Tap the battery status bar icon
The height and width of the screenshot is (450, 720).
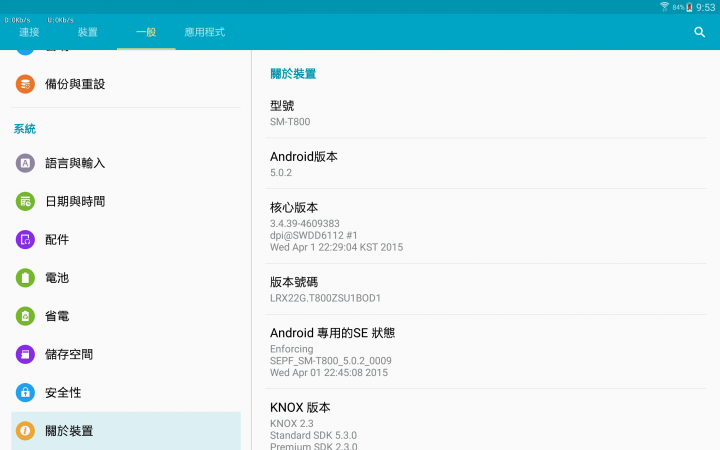pyautogui.click(x=689, y=7)
